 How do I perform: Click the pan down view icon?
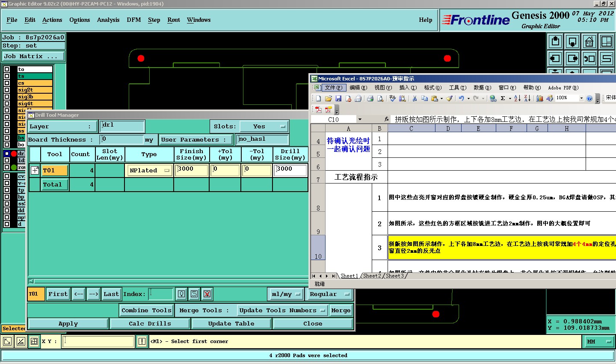(x=572, y=41)
